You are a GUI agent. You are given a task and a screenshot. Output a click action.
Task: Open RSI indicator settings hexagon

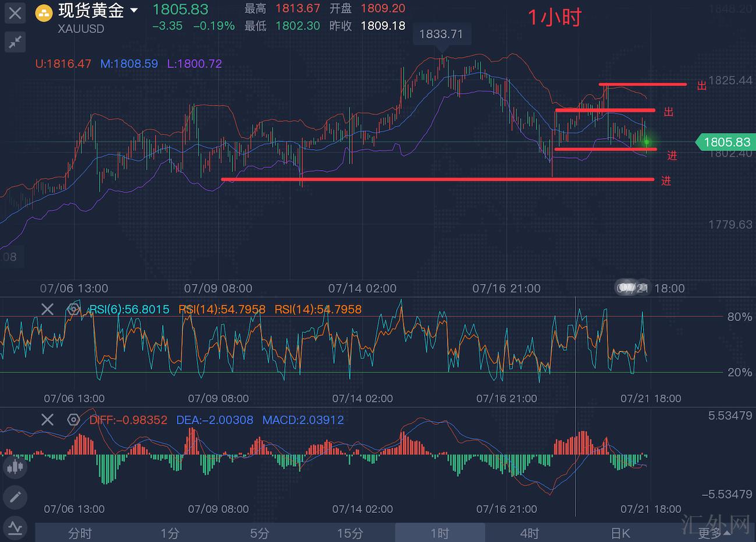[x=73, y=309]
